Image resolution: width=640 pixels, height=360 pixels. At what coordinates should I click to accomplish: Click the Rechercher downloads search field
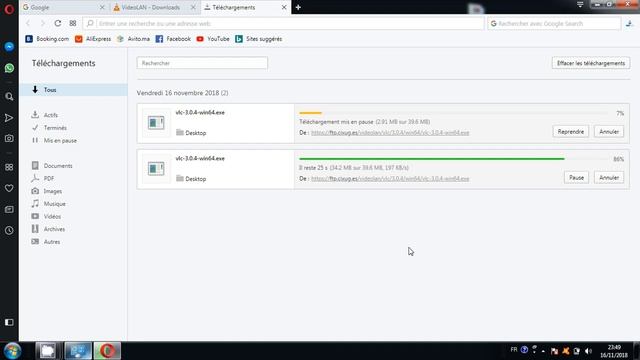[202, 63]
